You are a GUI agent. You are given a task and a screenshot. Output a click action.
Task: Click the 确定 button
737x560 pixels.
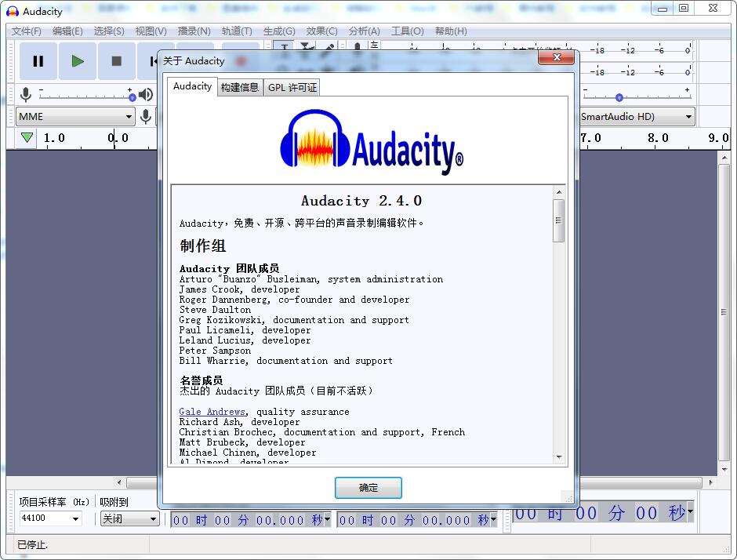pyautogui.click(x=368, y=488)
